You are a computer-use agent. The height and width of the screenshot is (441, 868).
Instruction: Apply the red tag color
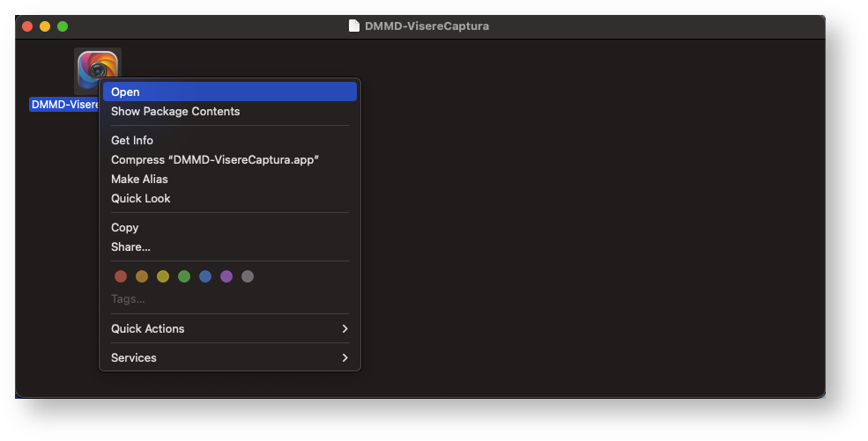pyautogui.click(x=121, y=276)
